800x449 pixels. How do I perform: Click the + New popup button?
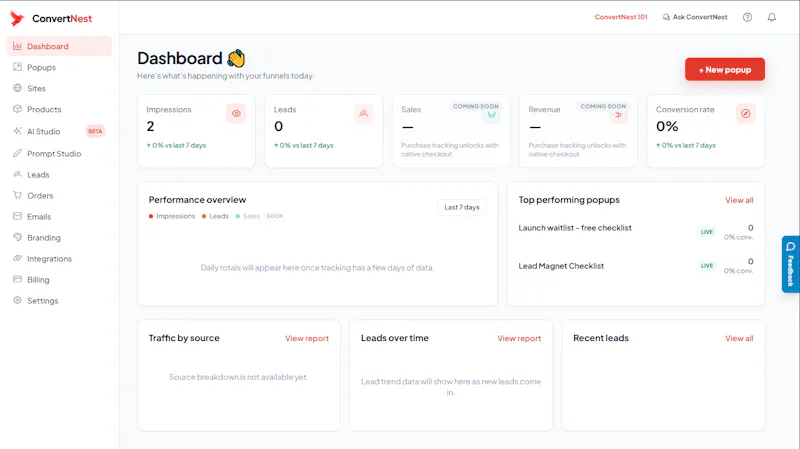click(x=724, y=69)
